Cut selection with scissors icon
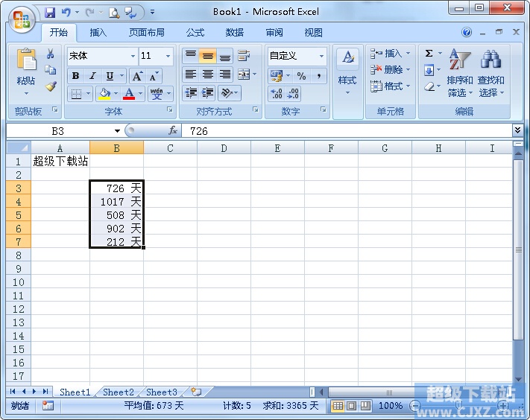Image resolution: width=530 pixels, height=420 pixels. click(x=51, y=54)
